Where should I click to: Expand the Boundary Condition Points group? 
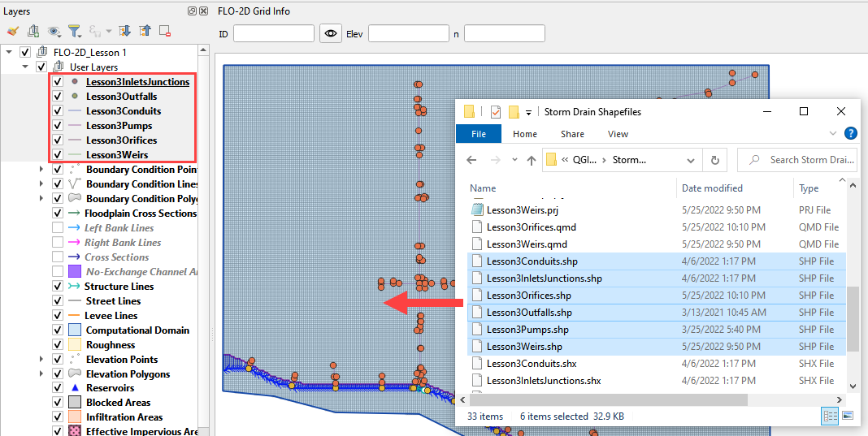[41, 170]
